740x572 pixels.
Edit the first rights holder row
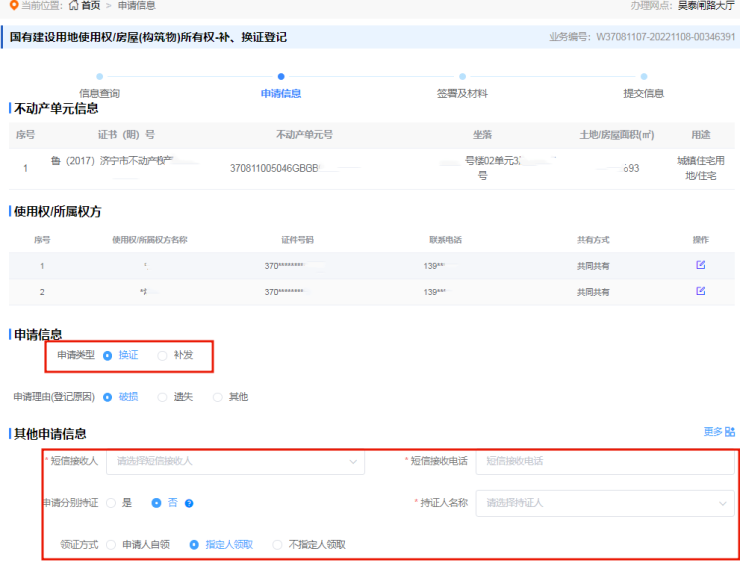point(700,265)
